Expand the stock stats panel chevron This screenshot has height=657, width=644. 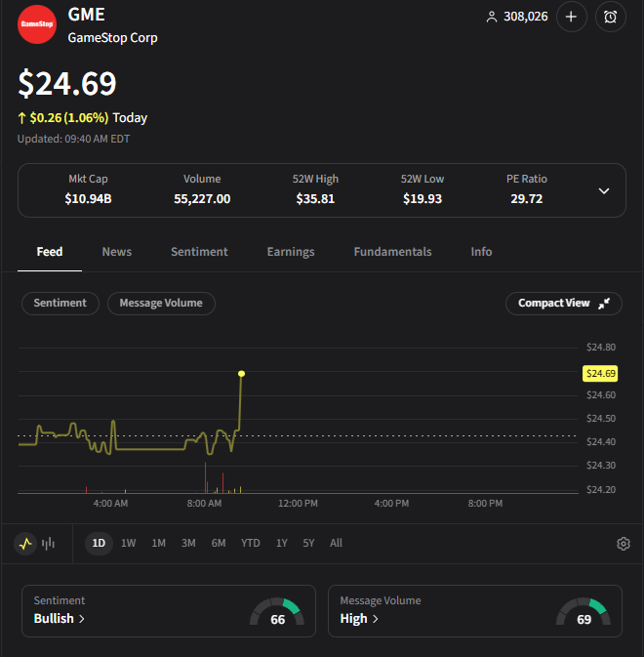click(603, 191)
